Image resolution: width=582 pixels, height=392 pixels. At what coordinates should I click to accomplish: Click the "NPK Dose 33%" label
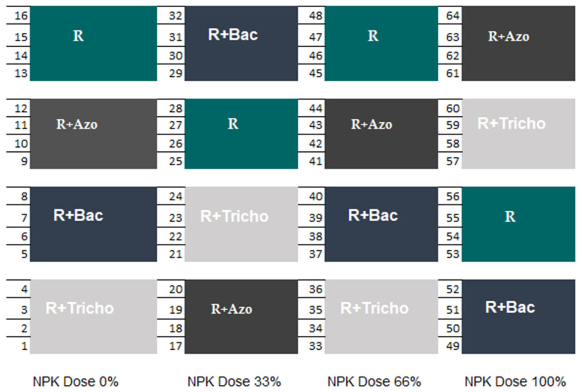[234, 382]
